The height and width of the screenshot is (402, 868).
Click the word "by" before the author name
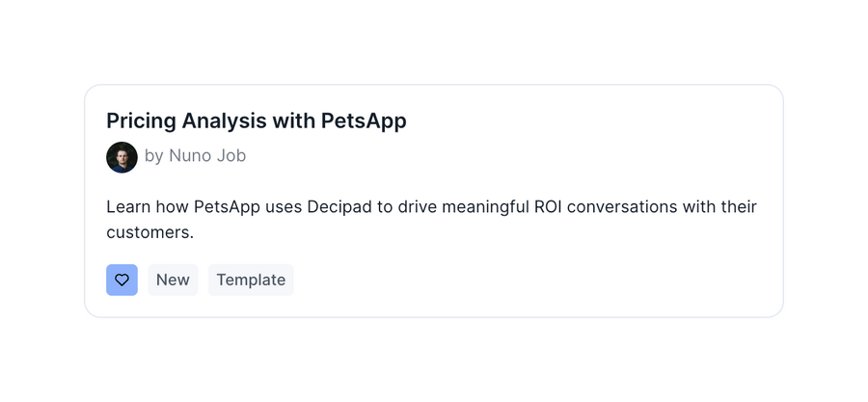154,156
